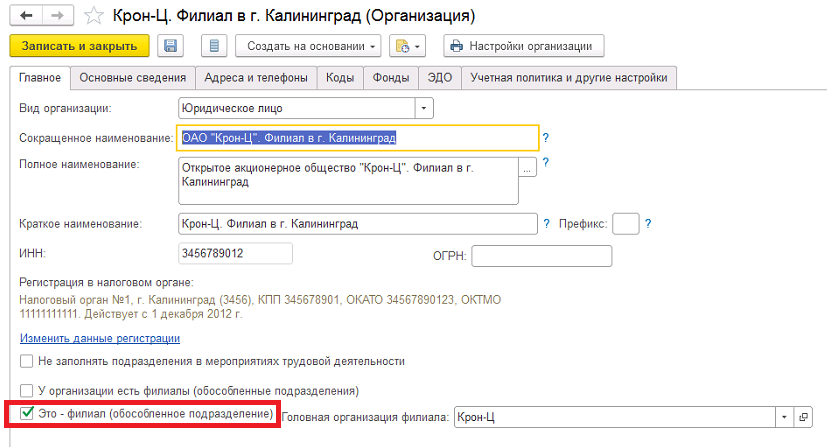Open the document list icon next to save
This screenshot has width=827, height=447.
click(214, 46)
